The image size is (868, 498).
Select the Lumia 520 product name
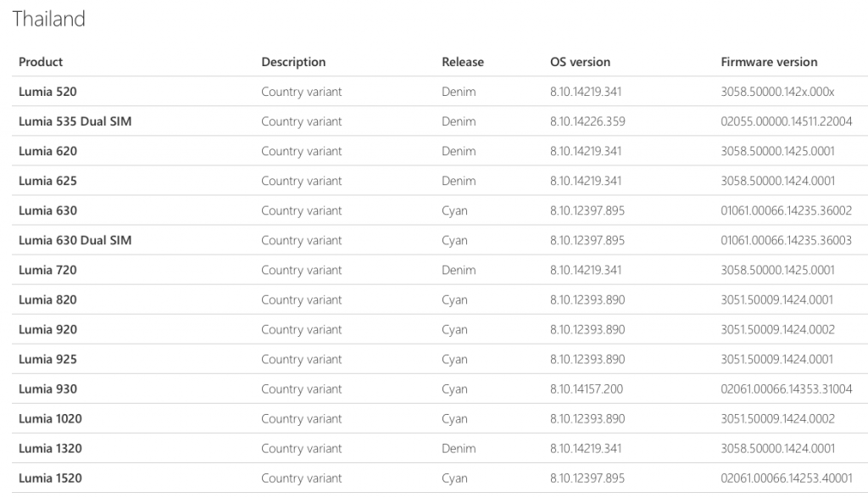pyautogui.click(x=47, y=92)
